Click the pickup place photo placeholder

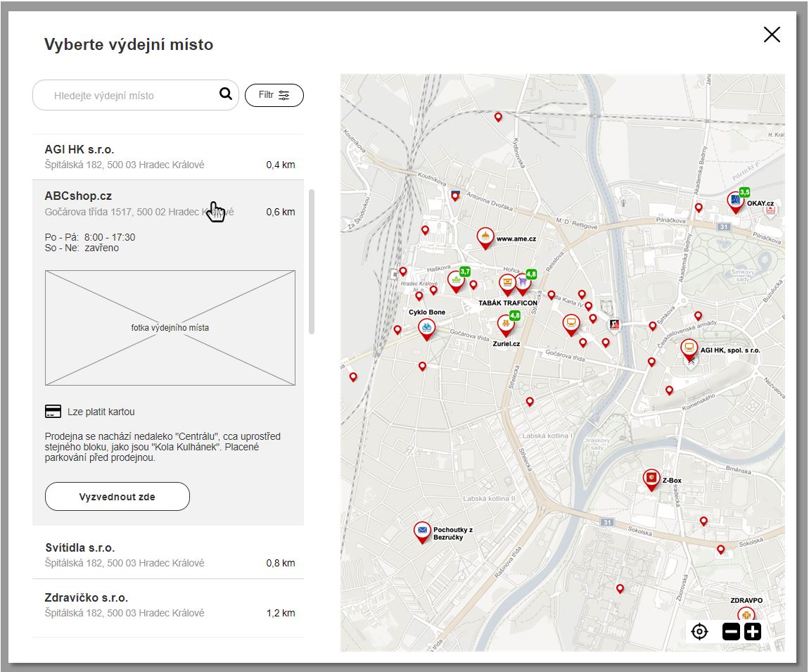pyautogui.click(x=170, y=328)
